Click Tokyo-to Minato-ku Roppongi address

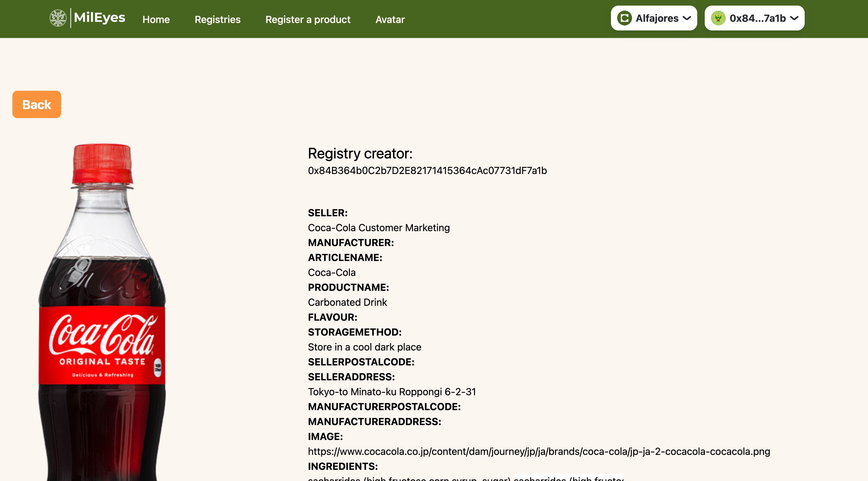392,392
